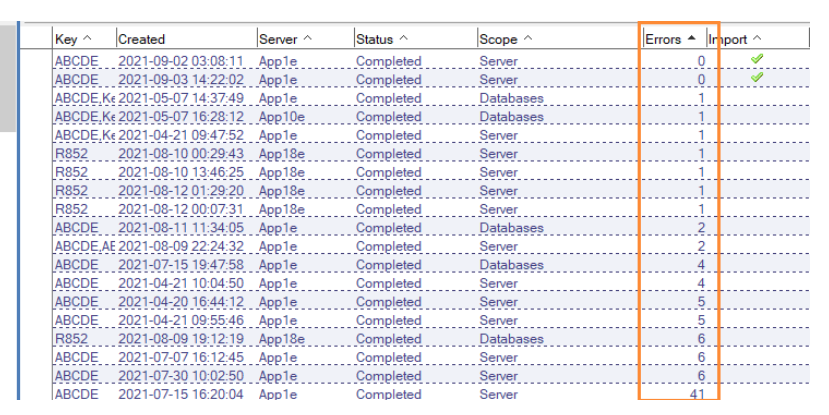
Task: Open the ABCDE key created 2021-09-02 03:08:11
Action: click(x=77, y=61)
